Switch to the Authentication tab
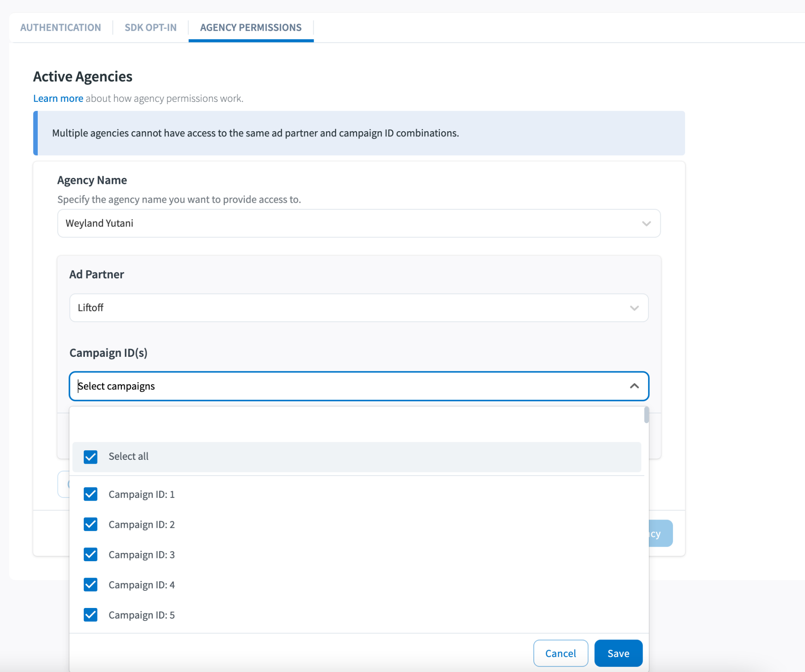Viewport: 805px width, 672px height. (61, 28)
